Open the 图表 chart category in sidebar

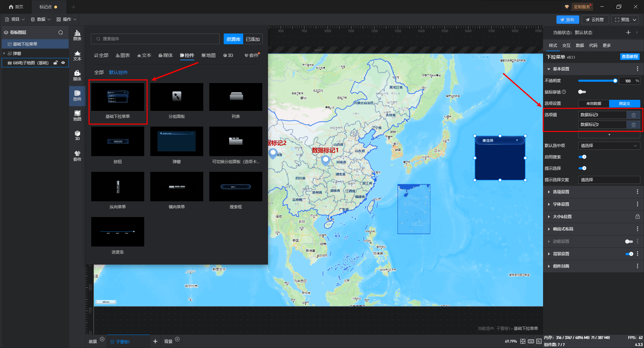point(77,35)
